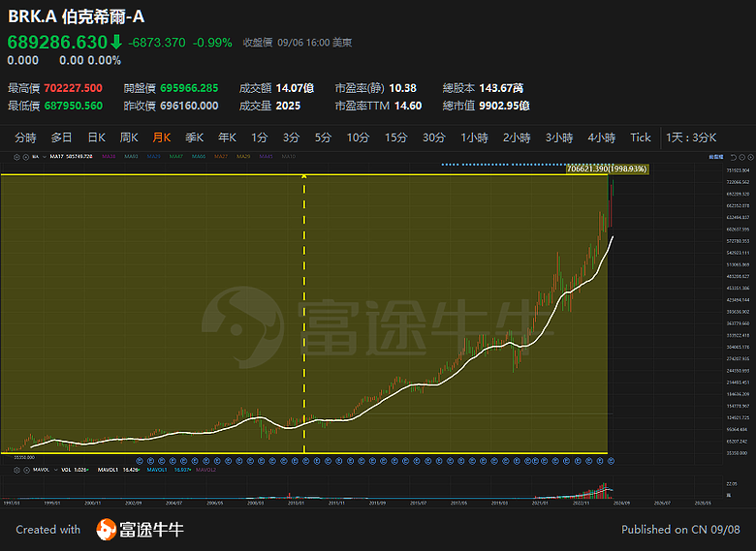Choose the 3分 interval

(291, 138)
